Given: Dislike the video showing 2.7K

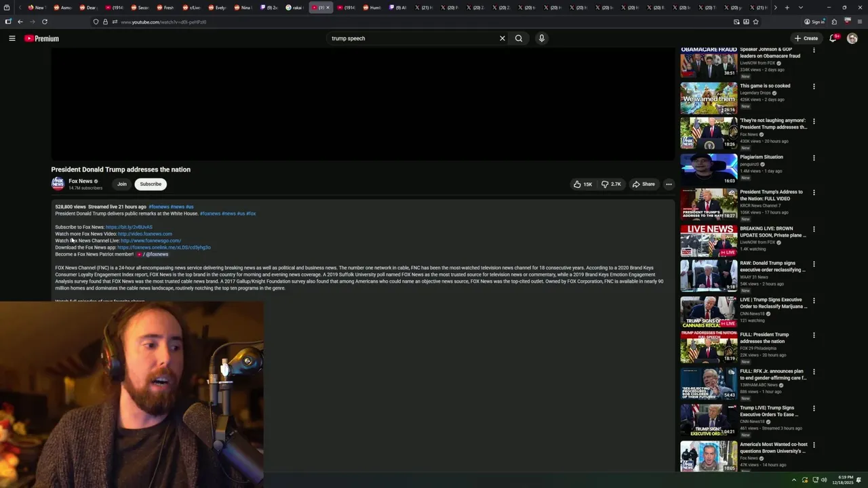Looking at the screenshot, I should coord(611,184).
